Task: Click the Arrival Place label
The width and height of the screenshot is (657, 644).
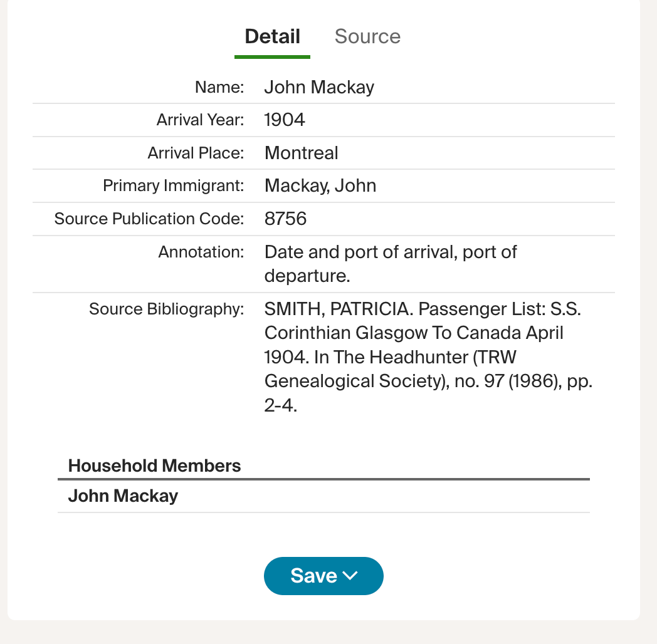Action: 196,153
